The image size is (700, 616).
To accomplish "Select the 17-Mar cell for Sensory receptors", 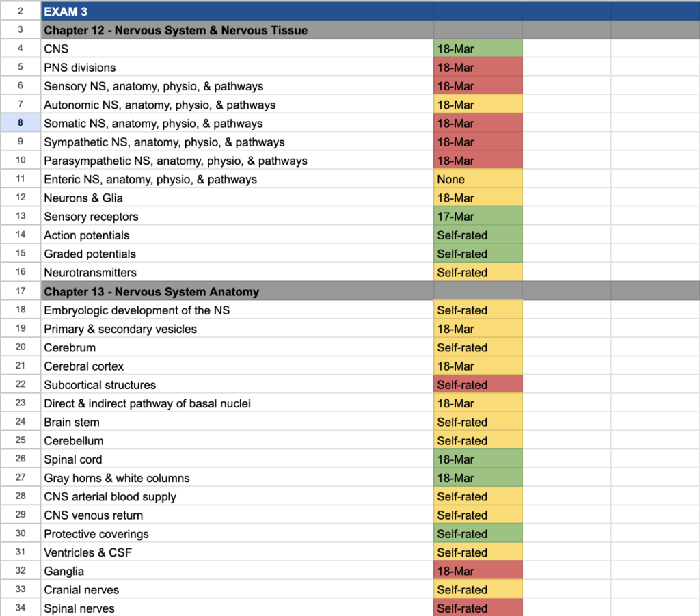I will 478,217.
